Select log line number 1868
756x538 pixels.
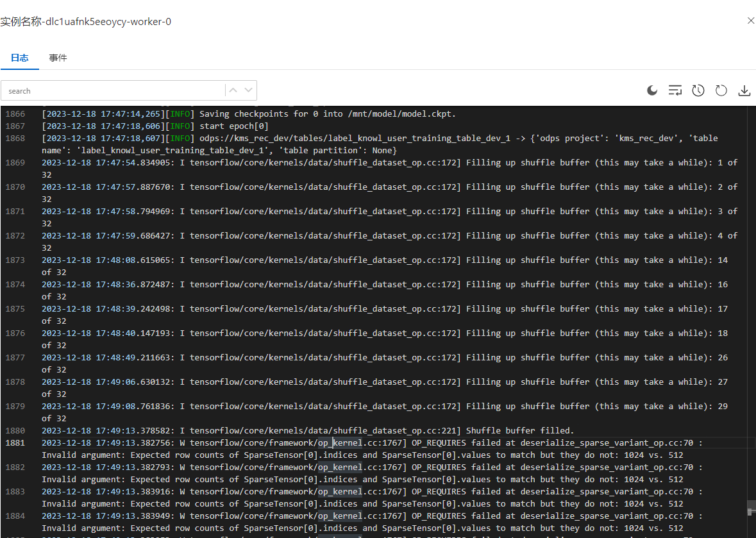[15, 138]
